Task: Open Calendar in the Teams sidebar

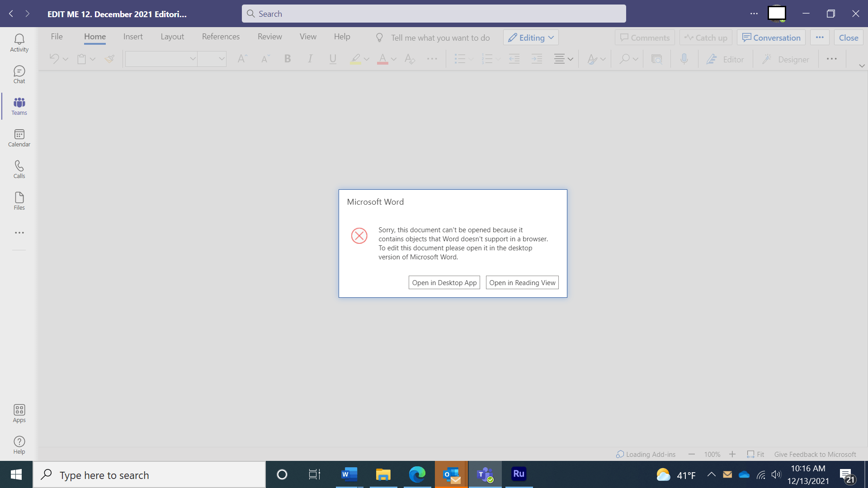Action: tap(19, 138)
